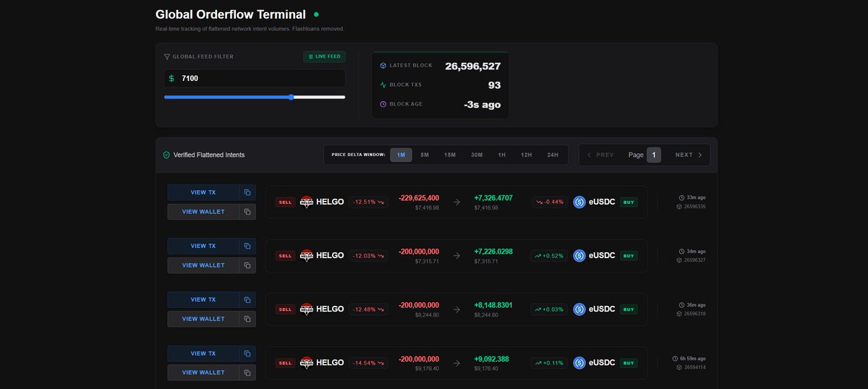Copy wallet address for the +9,092.388 row
Screen dimensions: 868x389
click(x=247, y=372)
